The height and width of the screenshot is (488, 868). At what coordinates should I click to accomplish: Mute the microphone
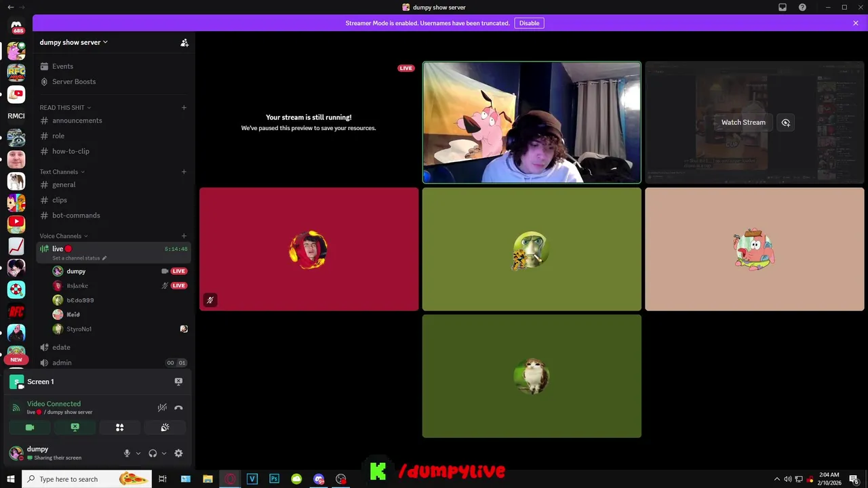tap(127, 453)
